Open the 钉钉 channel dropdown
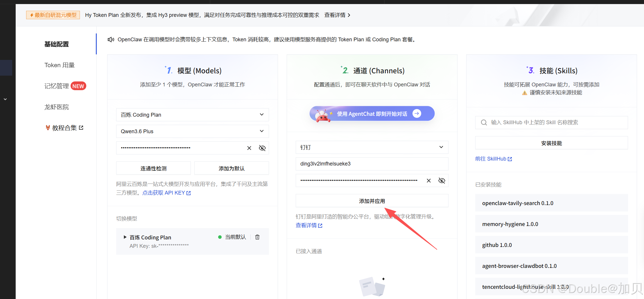644x299 pixels. (372, 147)
